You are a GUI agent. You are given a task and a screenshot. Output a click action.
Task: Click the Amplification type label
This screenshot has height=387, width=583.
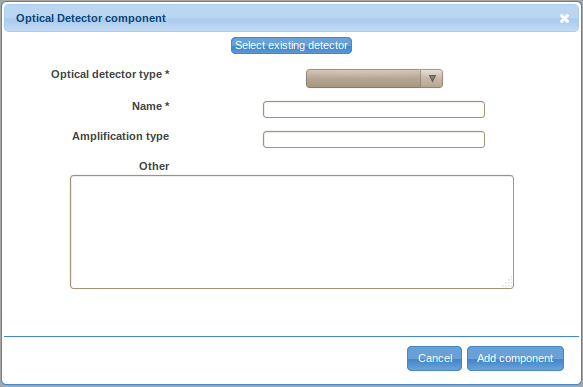(x=120, y=136)
